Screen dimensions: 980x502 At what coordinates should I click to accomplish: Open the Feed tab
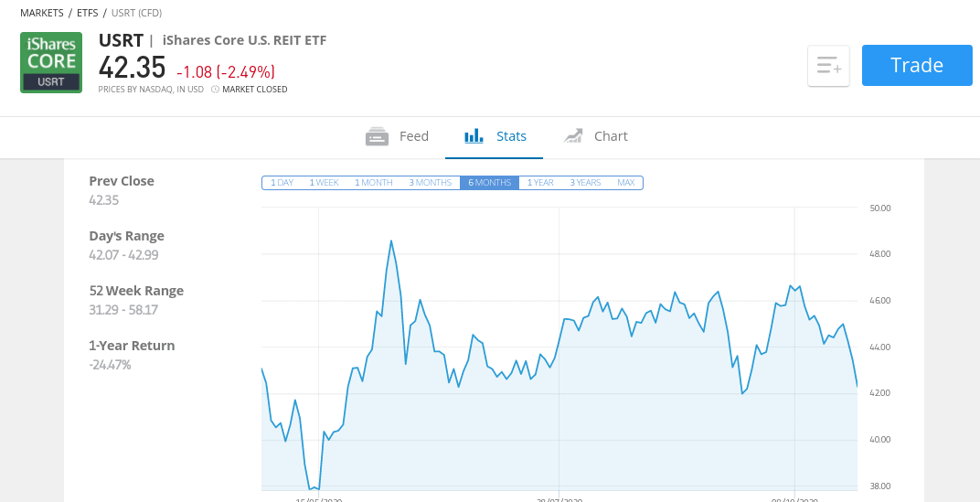(x=397, y=136)
